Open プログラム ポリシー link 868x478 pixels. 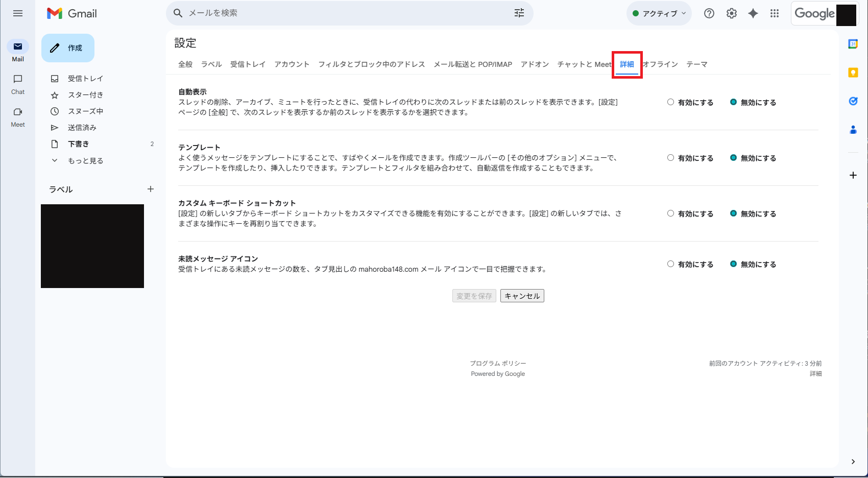click(x=498, y=363)
